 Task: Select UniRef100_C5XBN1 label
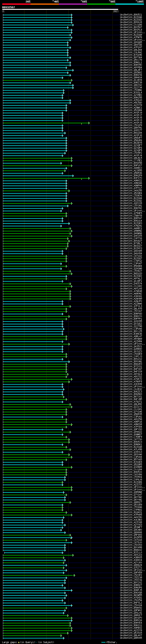coord(131,90)
